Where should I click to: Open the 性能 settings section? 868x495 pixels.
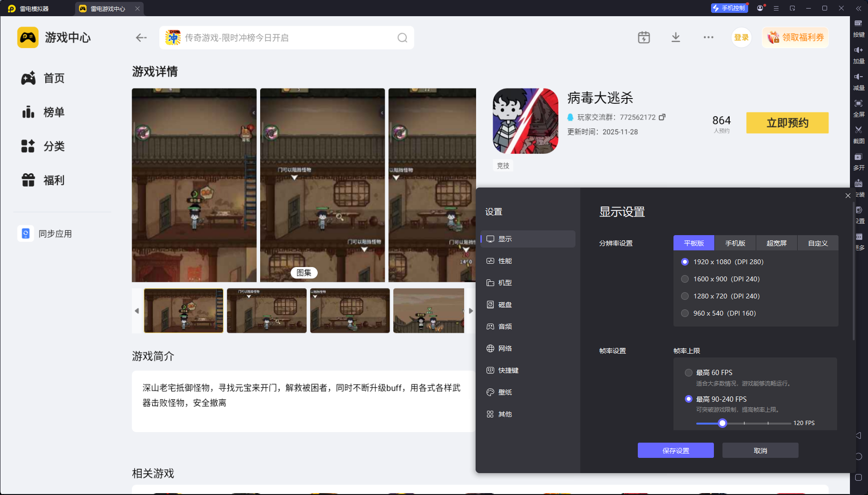click(x=505, y=260)
